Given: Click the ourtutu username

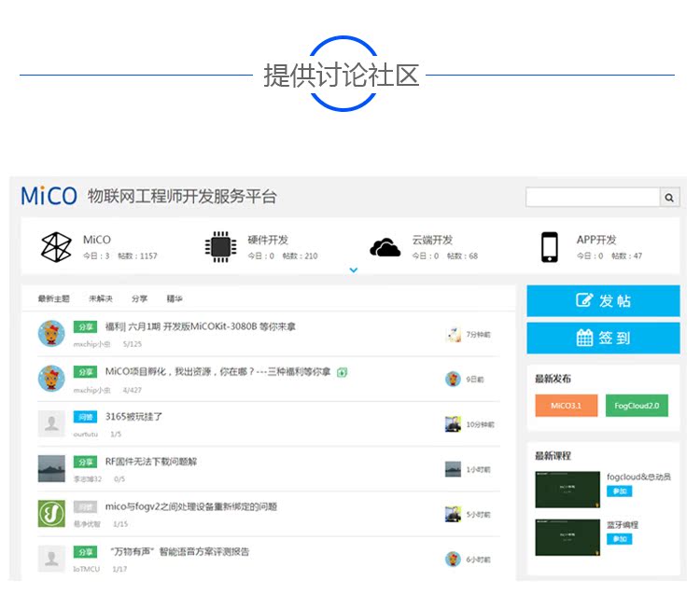Looking at the screenshot, I should (86, 434).
